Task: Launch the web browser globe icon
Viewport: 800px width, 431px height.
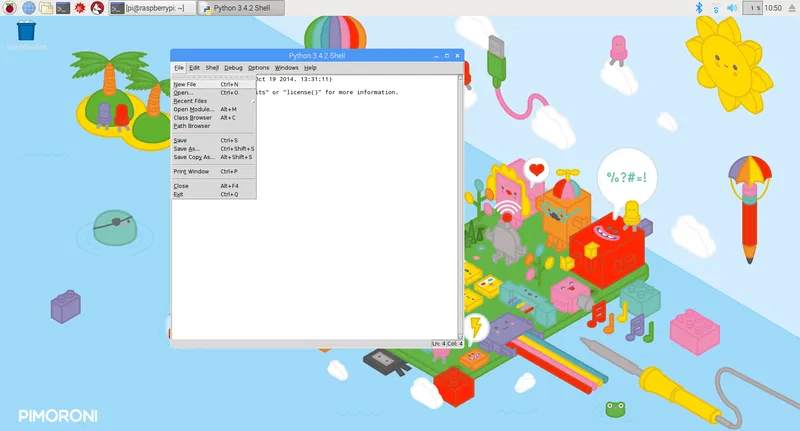Action: tap(27, 8)
